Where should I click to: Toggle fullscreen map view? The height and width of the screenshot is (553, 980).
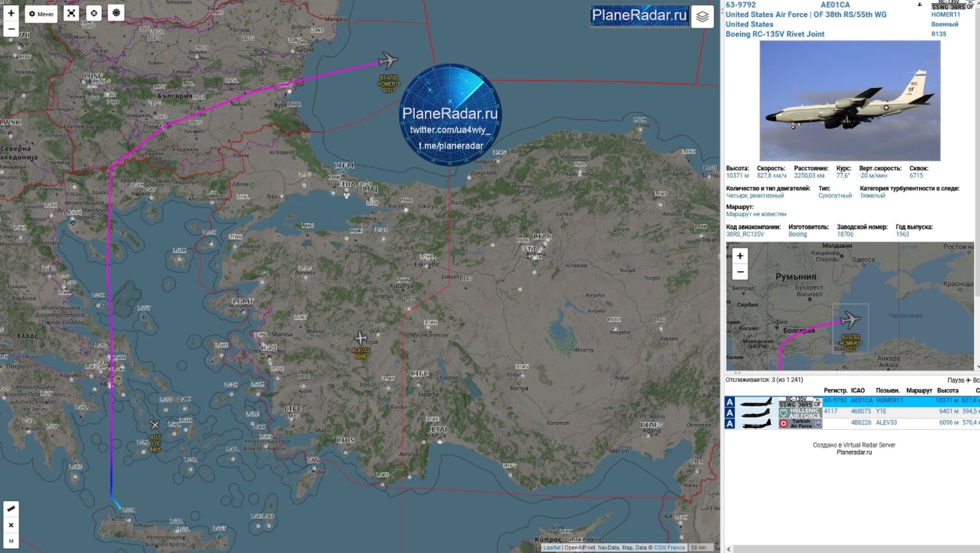71,13
